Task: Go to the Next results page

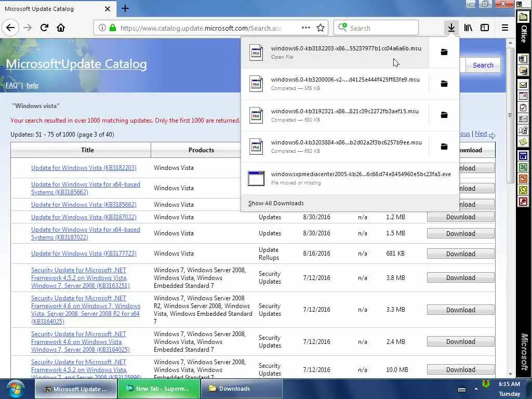Action: (481, 134)
